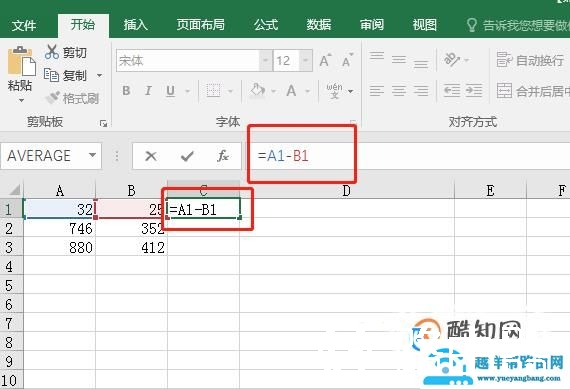Viewport: 570px width, 389px height.
Task: Switch to the 数据 Data tab
Action: coord(318,25)
